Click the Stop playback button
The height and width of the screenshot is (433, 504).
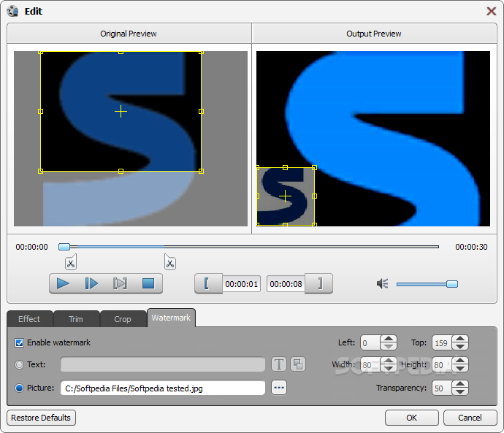[148, 283]
